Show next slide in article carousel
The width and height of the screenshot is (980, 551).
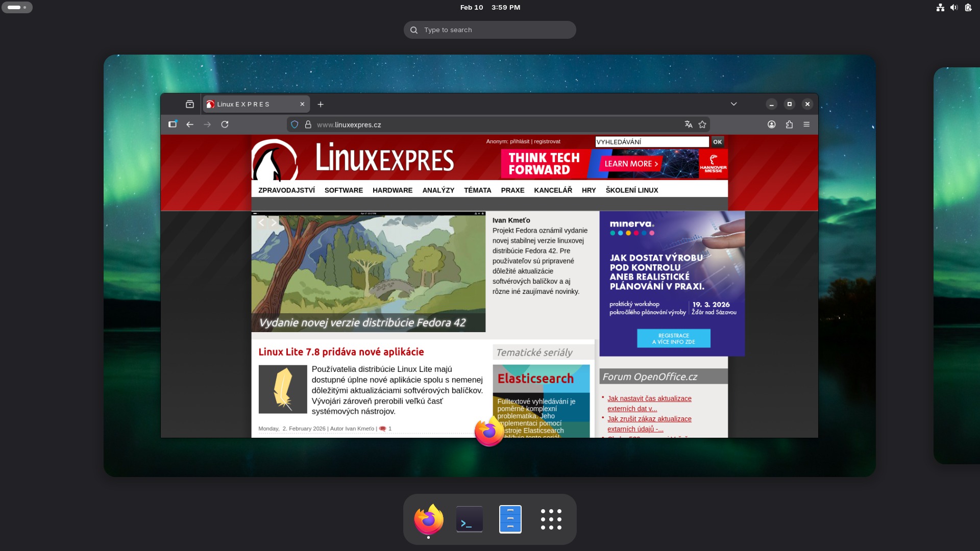274,222
